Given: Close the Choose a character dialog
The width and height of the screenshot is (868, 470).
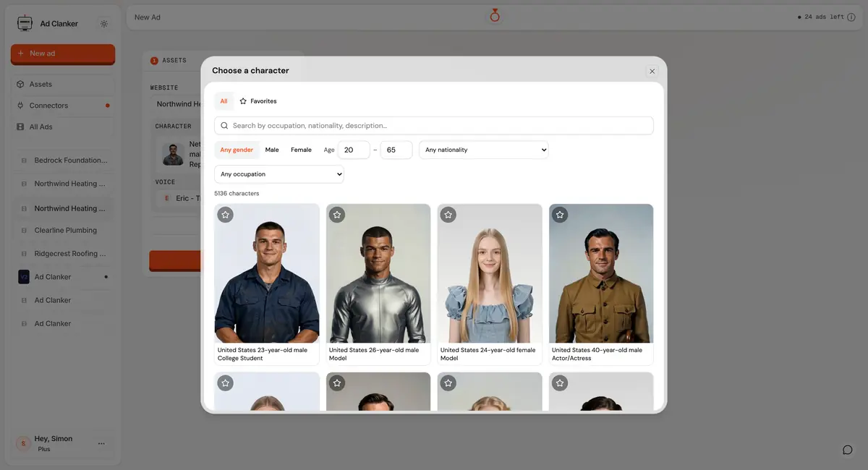Looking at the screenshot, I should 652,71.
